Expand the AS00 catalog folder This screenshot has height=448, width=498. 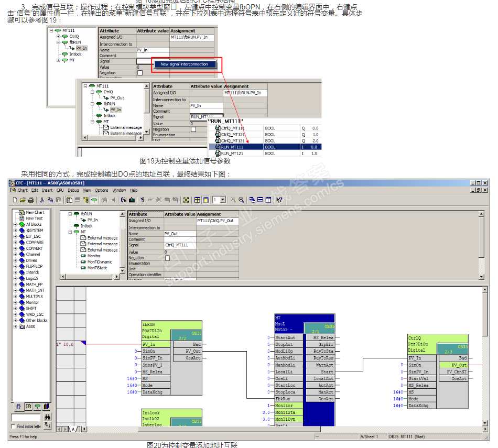[15, 327]
